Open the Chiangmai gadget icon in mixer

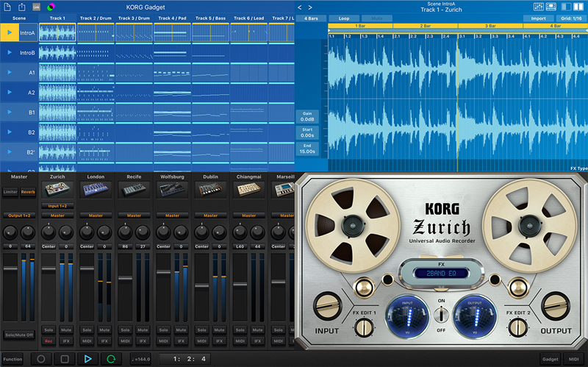point(248,189)
